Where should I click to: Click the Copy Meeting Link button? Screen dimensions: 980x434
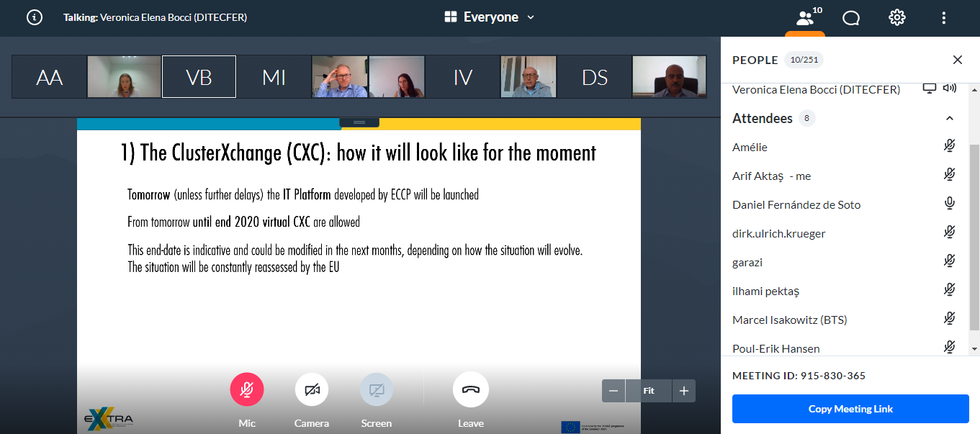[850, 409]
